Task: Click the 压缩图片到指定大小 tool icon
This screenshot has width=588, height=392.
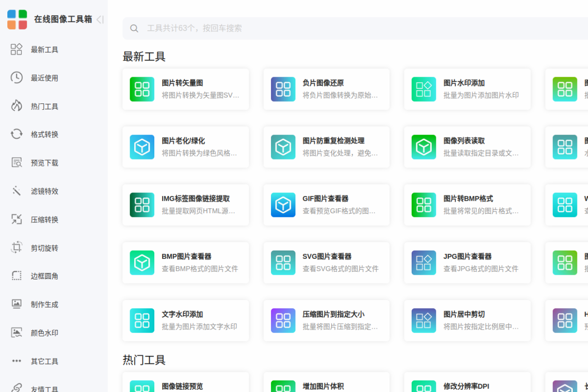Action: 283,321
